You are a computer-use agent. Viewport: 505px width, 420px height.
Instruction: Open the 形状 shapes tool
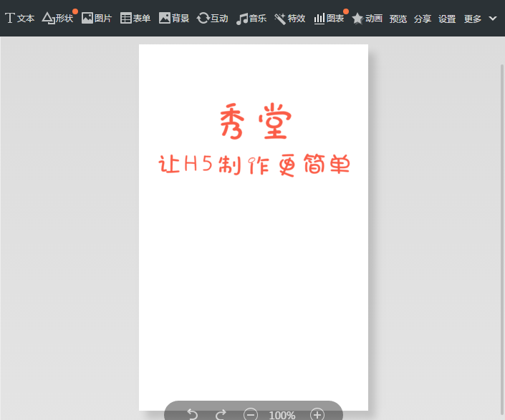[58, 19]
